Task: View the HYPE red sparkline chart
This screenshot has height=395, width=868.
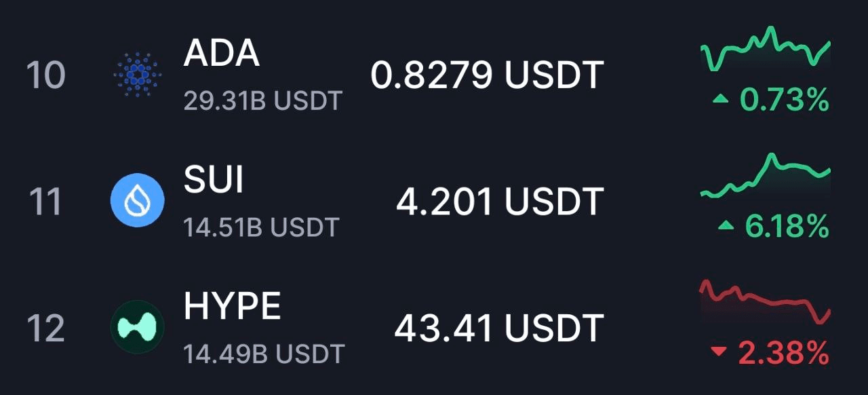Action: 766,302
